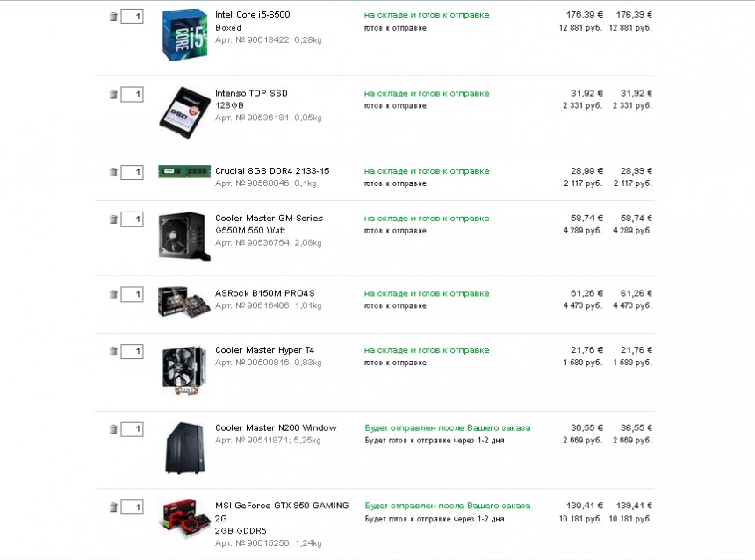Open Cooler Master Hyper T4 product page
755x560 pixels.
pyautogui.click(x=264, y=350)
